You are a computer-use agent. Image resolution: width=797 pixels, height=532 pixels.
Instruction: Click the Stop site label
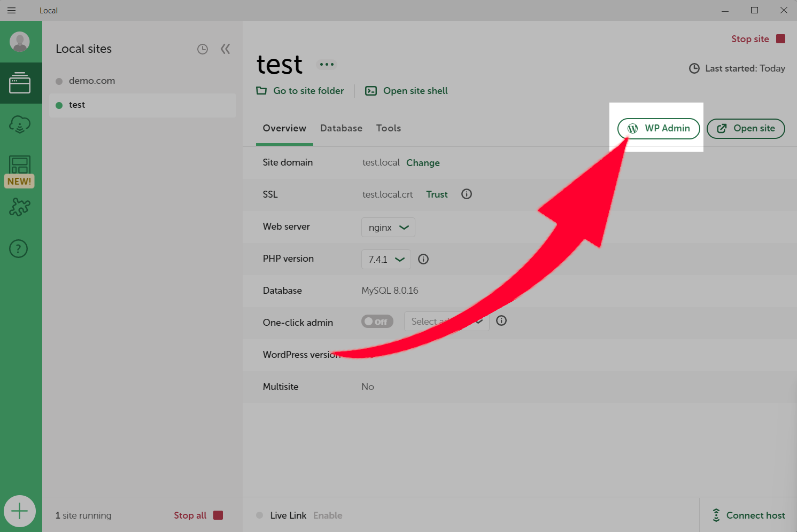pyautogui.click(x=750, y=39)
